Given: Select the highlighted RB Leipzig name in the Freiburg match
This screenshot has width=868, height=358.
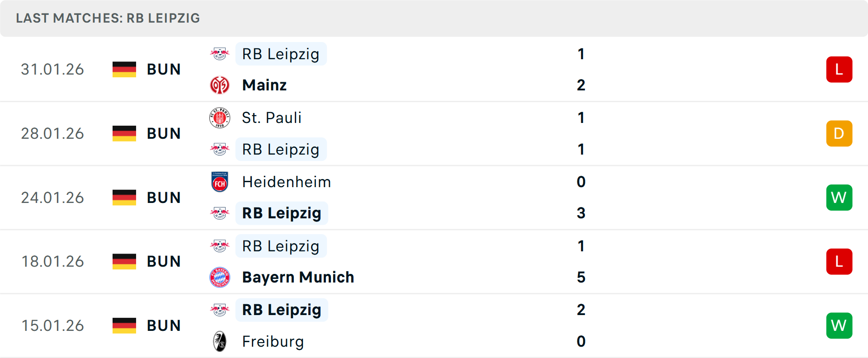Looking at the screenshot, I should [x=282, y=310].
